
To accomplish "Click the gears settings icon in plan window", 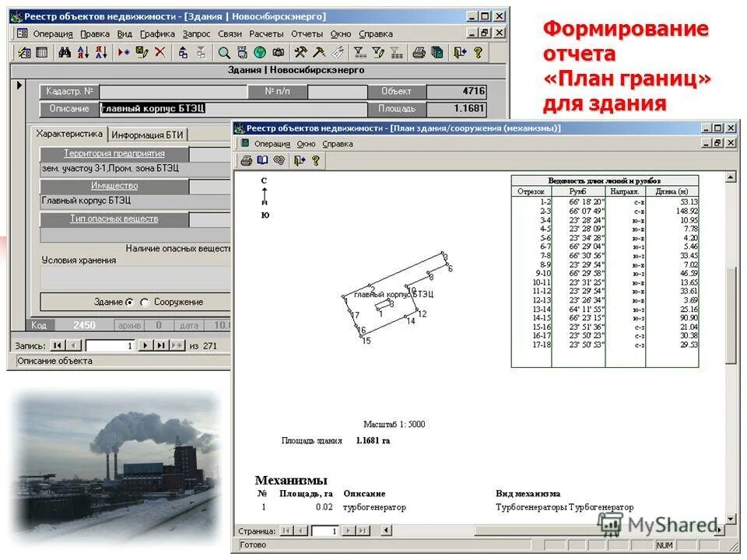I will [279, 160].
